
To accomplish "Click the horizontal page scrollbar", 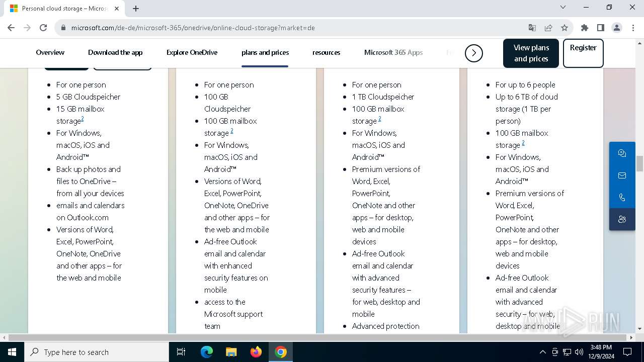I will click(318, 337).
